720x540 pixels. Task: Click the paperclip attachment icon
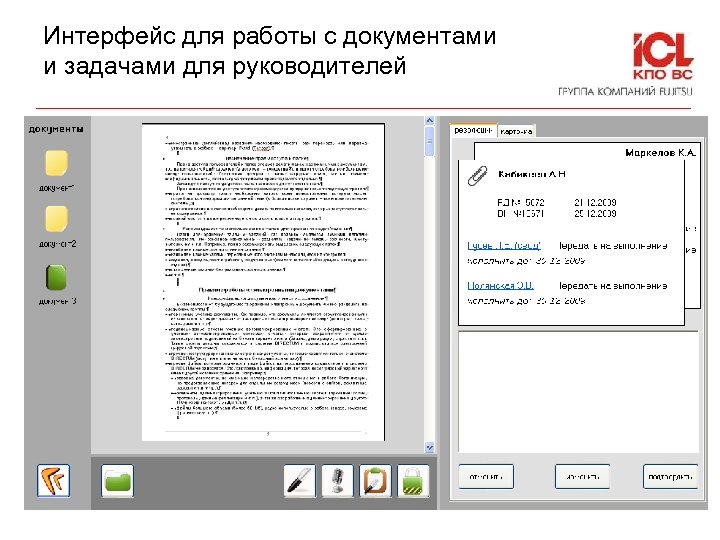pyautogui.click(x=478, y=176)
